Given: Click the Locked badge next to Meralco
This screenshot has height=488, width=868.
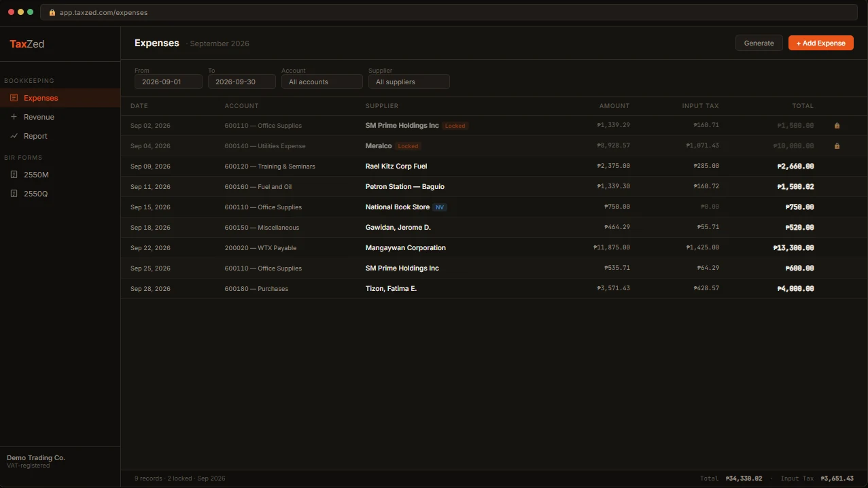Looking at the screenshot, I should [x=409, y=146].
